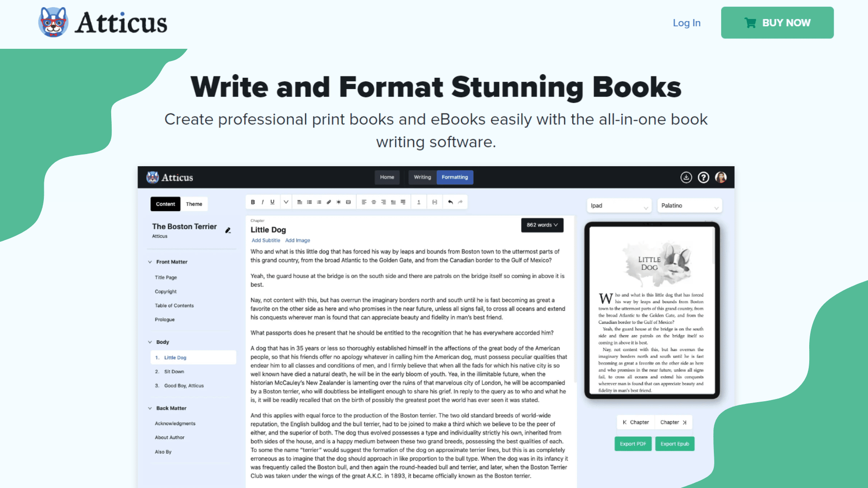Click the fifth alignment icon in the toolbar
Image resolution: width=868 pixels, height=488 pixels.
click(403, 202)
